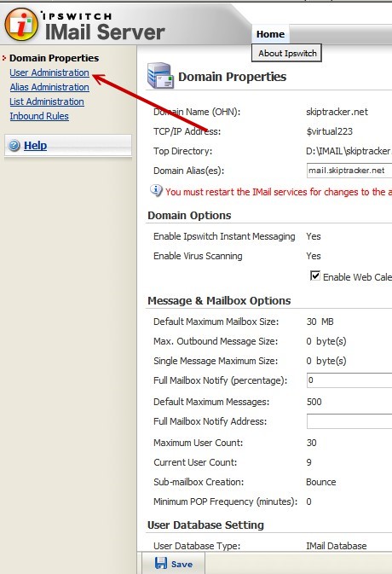Click the Full Mailbox Notify percentage field
392x574 pixels.
pyautogui.click(x=349, y=380)
